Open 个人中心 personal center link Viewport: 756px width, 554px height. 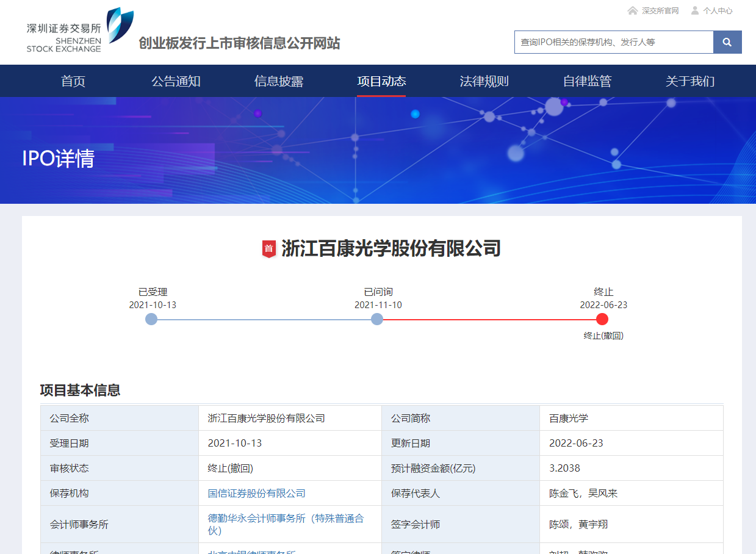[718, 11]
